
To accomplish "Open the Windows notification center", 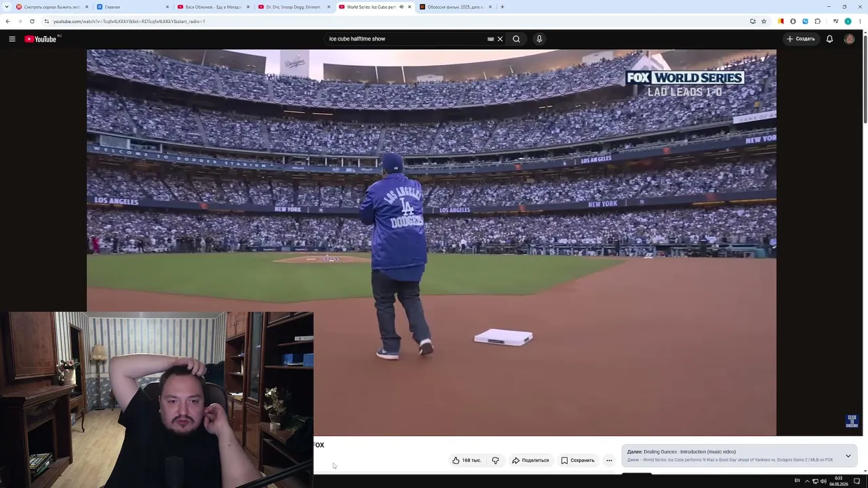I will (x=857, y=481).
